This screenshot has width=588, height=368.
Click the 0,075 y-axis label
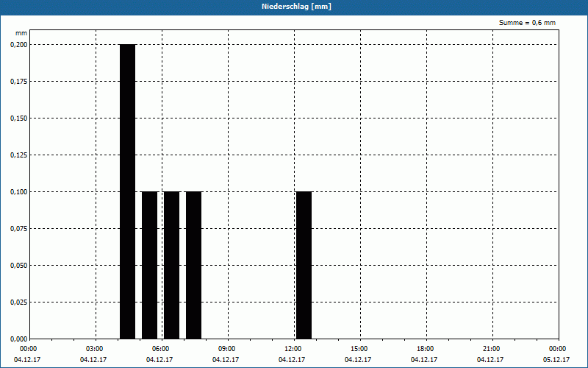pos(19,229)
